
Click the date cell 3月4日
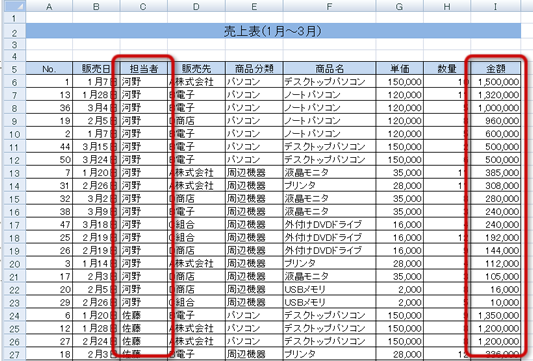[96, 107]
